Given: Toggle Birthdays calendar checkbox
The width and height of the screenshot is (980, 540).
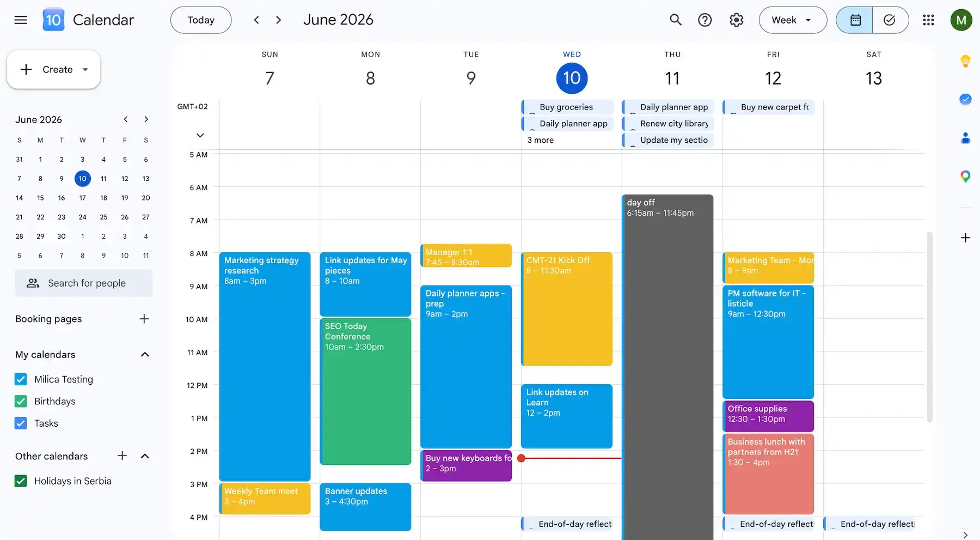Looking at the screenshot, I should (21, 401).
